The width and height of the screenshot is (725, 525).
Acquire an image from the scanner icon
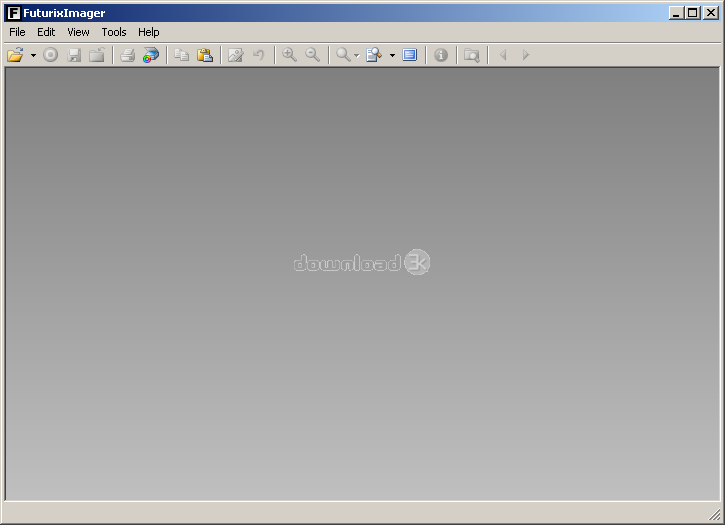(x=151, y=55)
